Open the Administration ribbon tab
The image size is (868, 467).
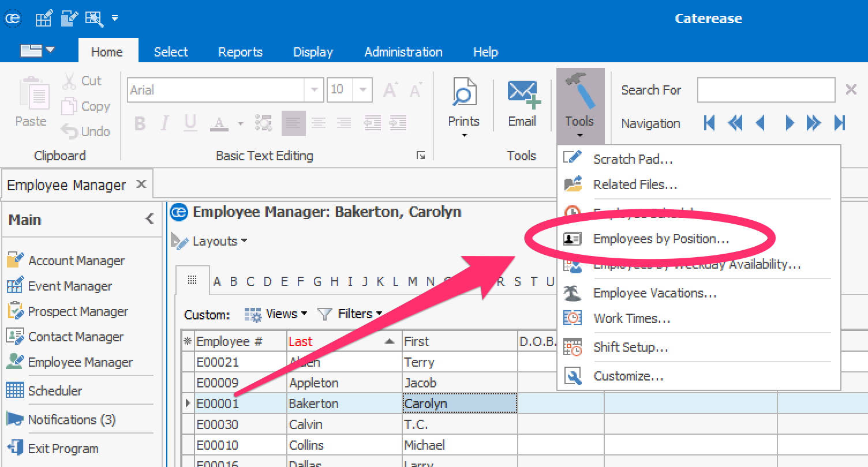click(403, 52)
